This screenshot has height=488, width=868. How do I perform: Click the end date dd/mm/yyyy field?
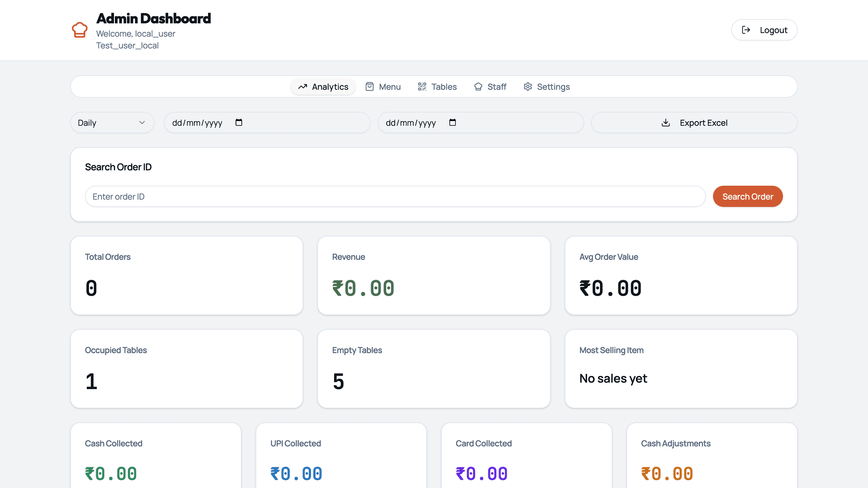481,123
